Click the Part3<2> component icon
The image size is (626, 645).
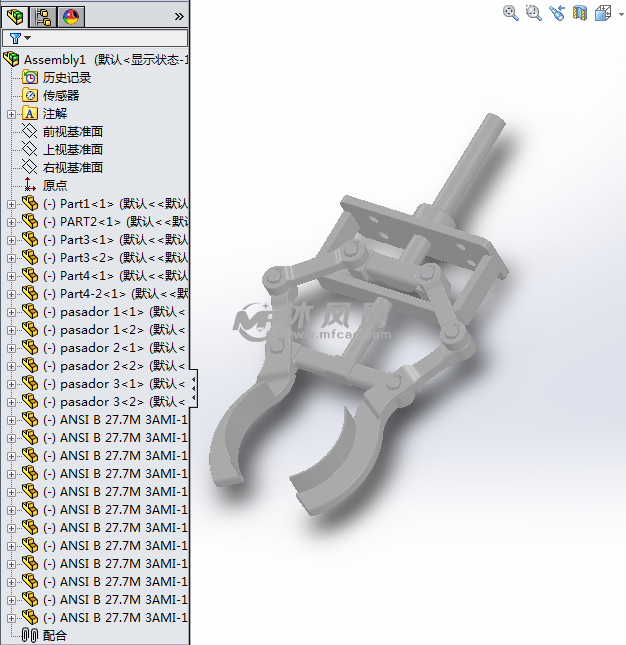tap(30, 258)
